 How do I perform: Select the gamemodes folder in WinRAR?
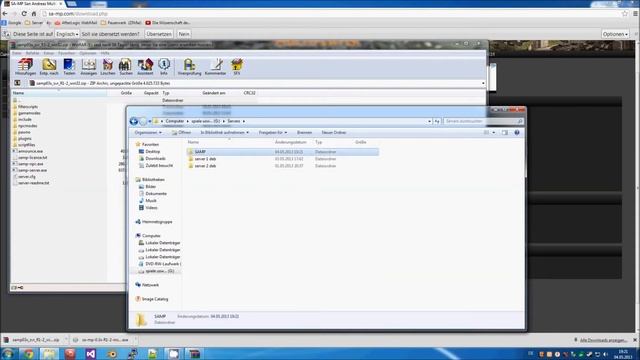29,113
